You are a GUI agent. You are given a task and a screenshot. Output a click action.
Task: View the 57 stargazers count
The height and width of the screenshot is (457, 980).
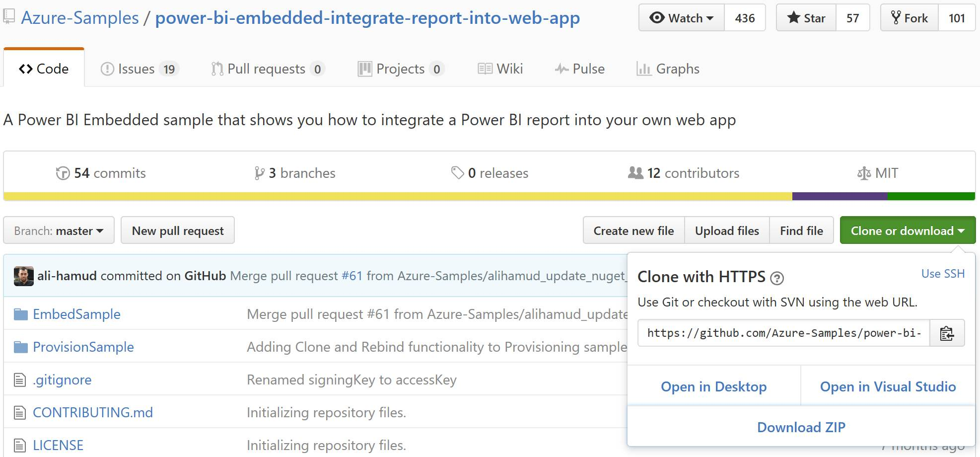coord(853,18)
